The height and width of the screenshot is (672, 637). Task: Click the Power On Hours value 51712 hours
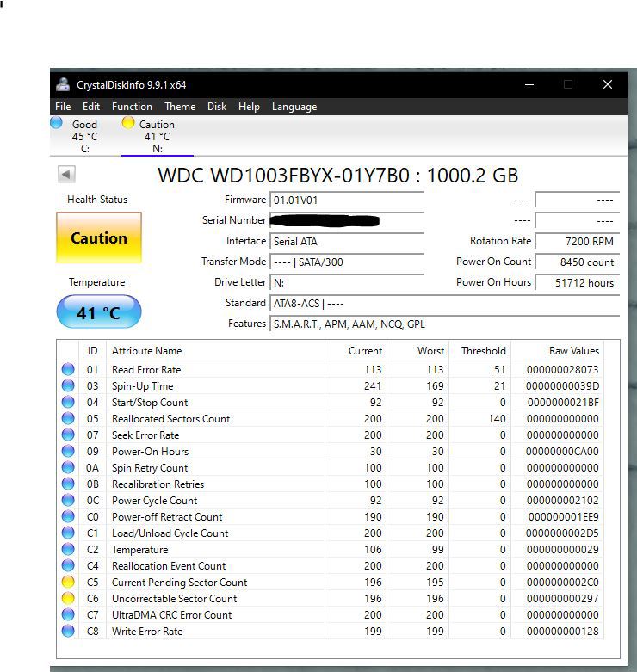(x=578, y=282)
